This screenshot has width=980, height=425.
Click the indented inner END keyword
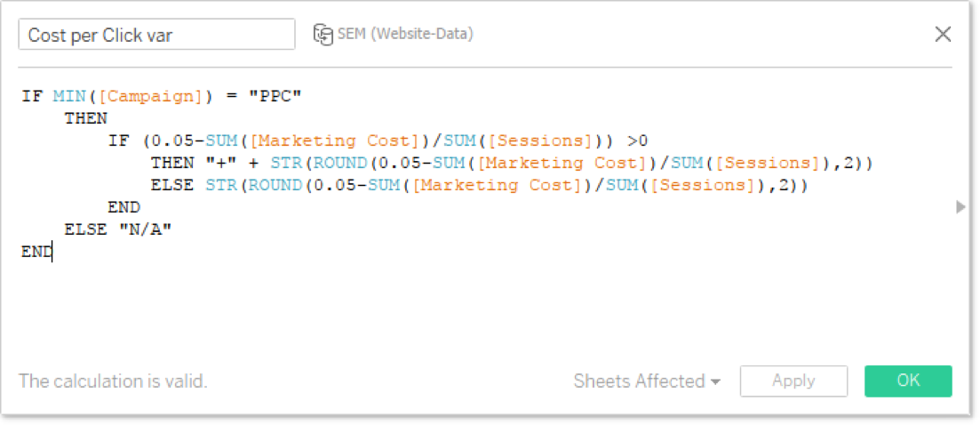123,207
